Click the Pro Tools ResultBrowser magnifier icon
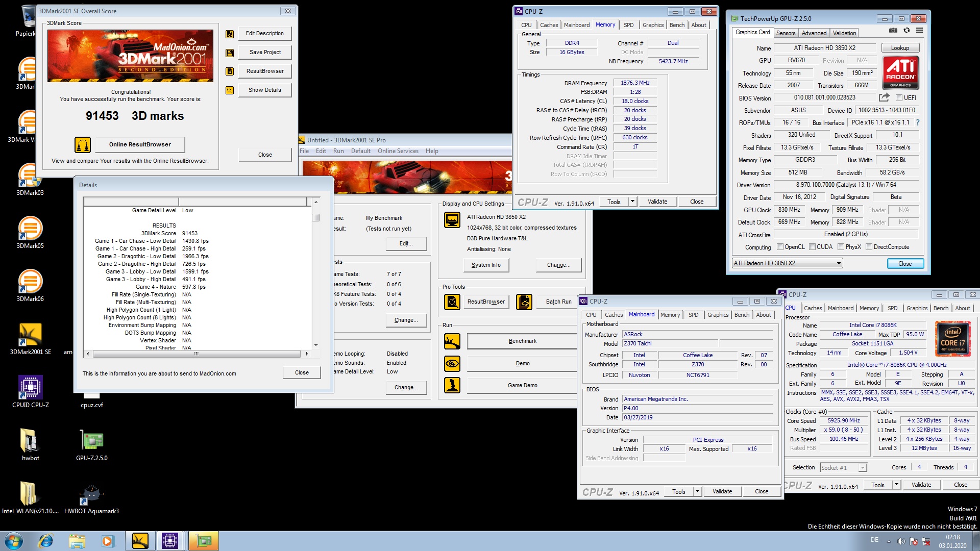This screenshot has width=980, height=551. coord(452,302)
